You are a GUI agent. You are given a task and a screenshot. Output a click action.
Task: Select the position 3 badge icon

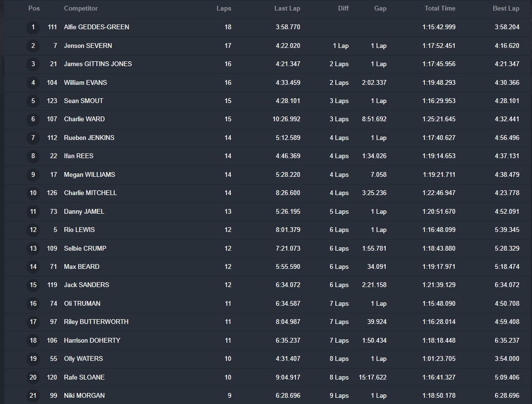pyautogui.click(x=33, y=64)
